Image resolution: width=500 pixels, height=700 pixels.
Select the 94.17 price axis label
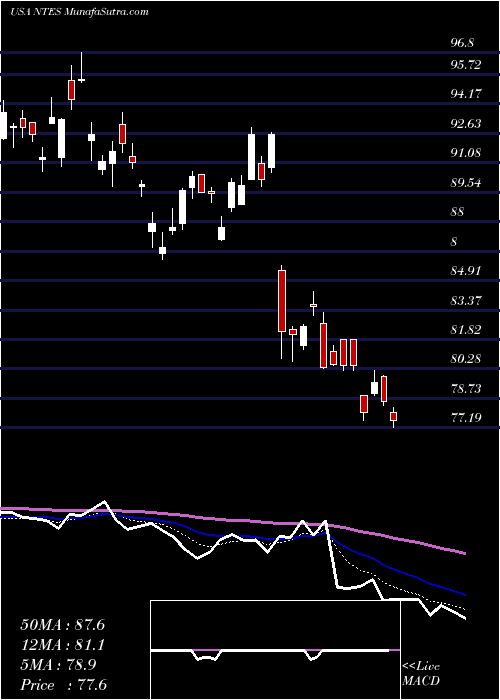467,94
